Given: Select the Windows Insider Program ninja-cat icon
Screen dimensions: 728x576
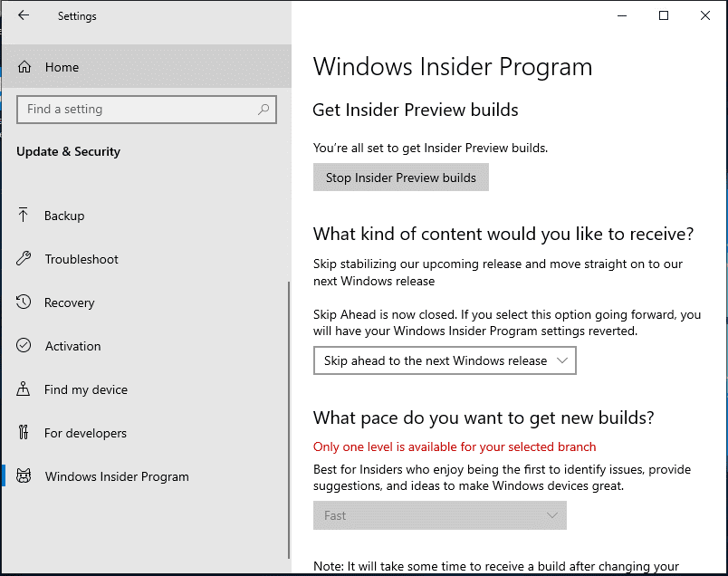Looking at the screenshot, I should point(24,476).
